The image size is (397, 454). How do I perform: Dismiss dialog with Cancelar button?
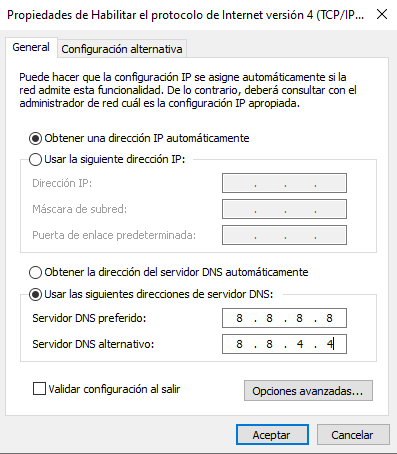pos(353,435)
